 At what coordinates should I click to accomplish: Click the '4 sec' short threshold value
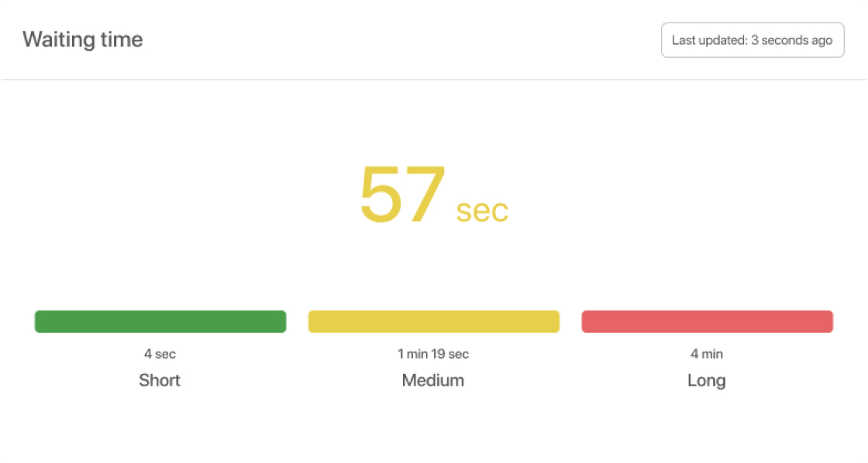pyautogui.click(x=160, y=354)
